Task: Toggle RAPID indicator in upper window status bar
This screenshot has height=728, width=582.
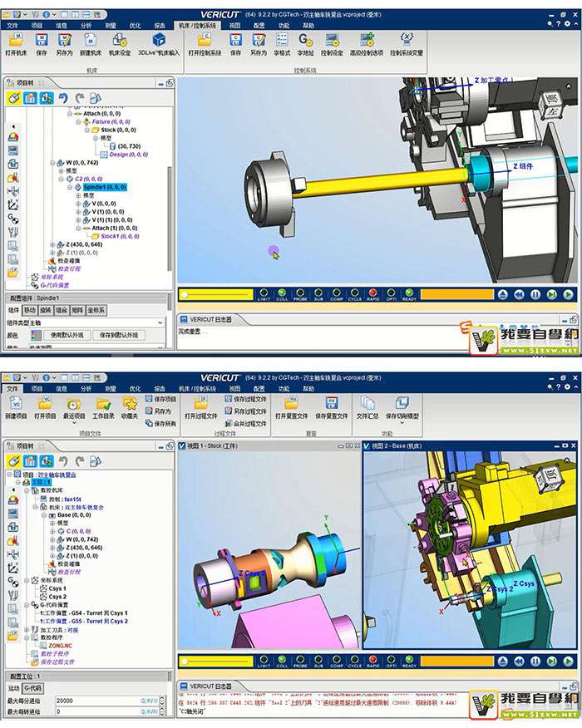Action: [x=373, y=293]
